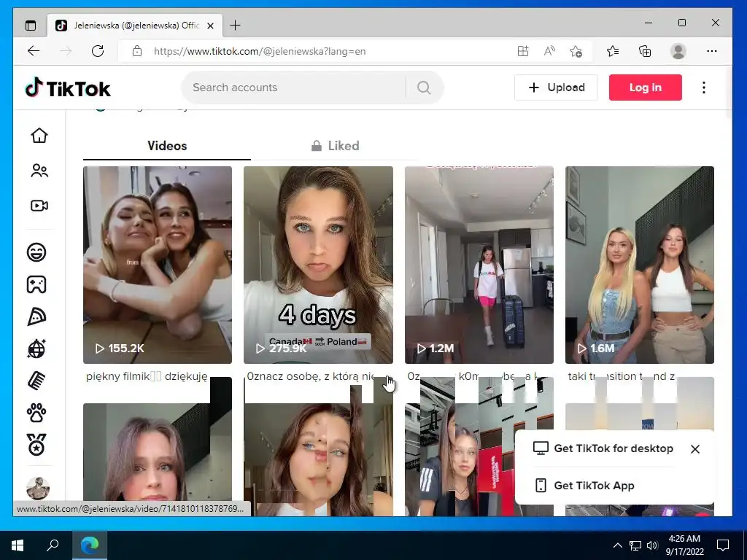Click the Log in button
The image size is (747, 560).
645,87
